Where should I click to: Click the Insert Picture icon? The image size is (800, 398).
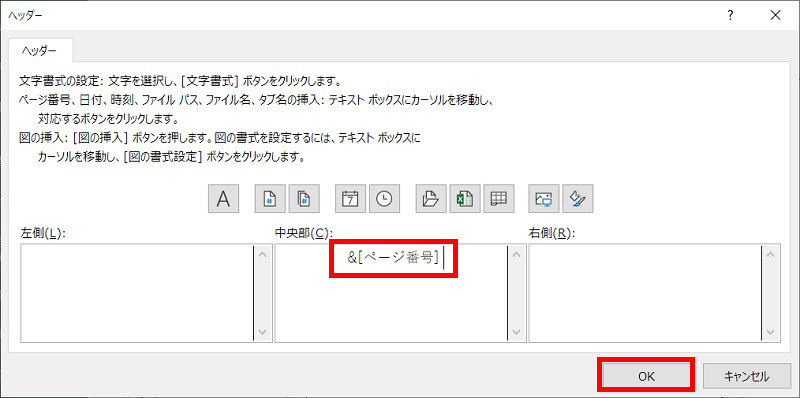click(x=544, y=198)
